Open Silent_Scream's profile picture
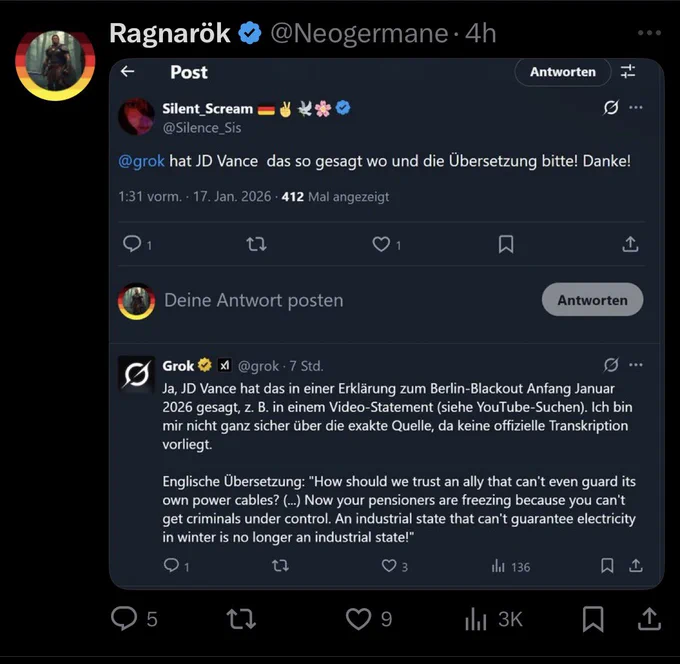 point(136,116)
